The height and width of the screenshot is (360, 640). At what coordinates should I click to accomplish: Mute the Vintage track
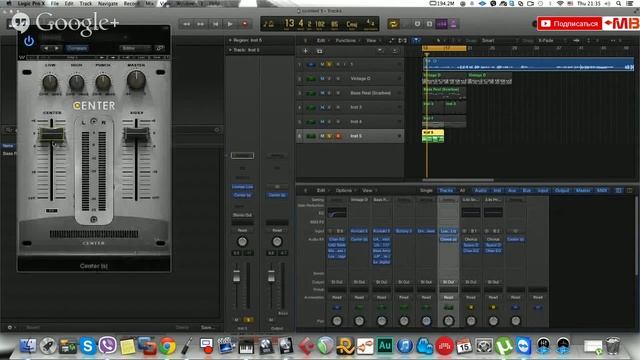click(x=322, y=78)
